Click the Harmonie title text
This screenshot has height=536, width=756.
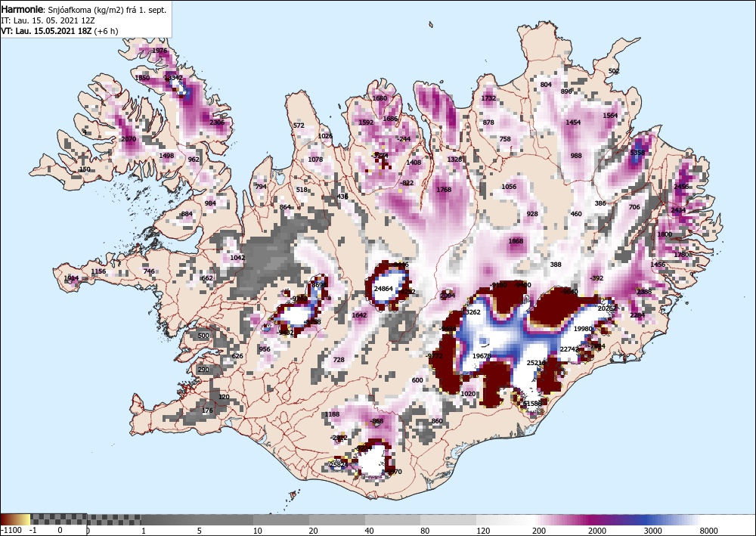tap(22, 10)
